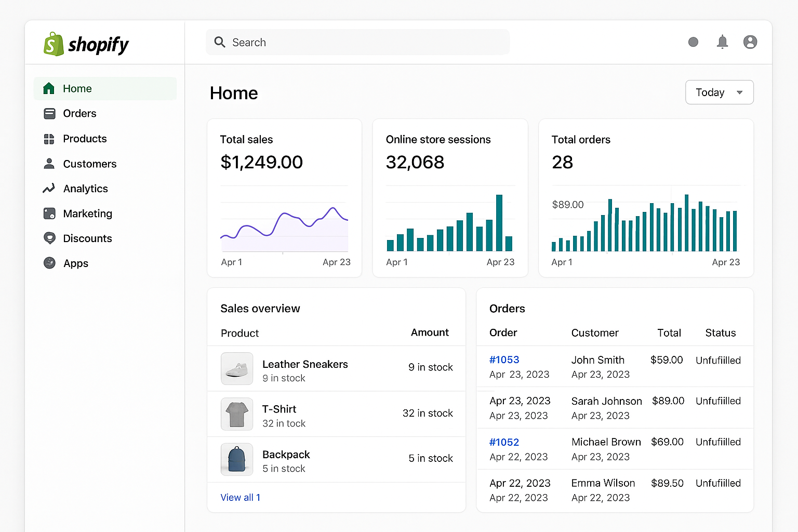Open Marketing from the sidebar
The image size is (798, 532).
pos(87,214)
